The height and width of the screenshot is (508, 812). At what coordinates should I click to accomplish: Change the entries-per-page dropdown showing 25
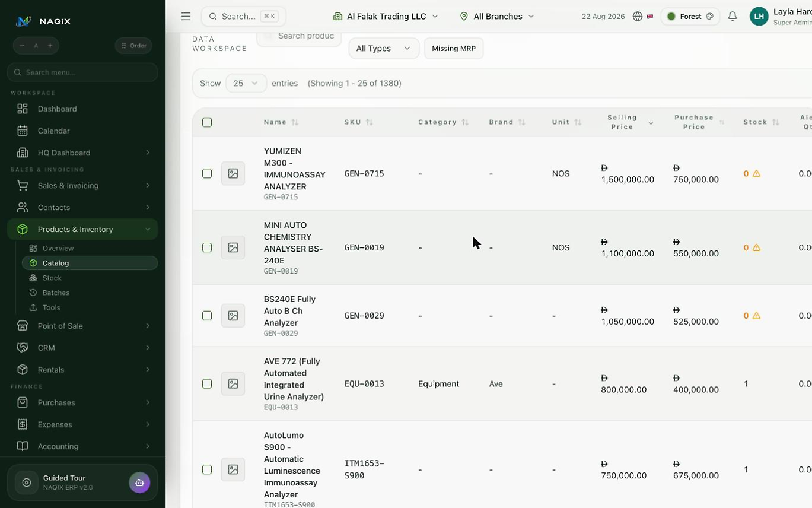246,83
